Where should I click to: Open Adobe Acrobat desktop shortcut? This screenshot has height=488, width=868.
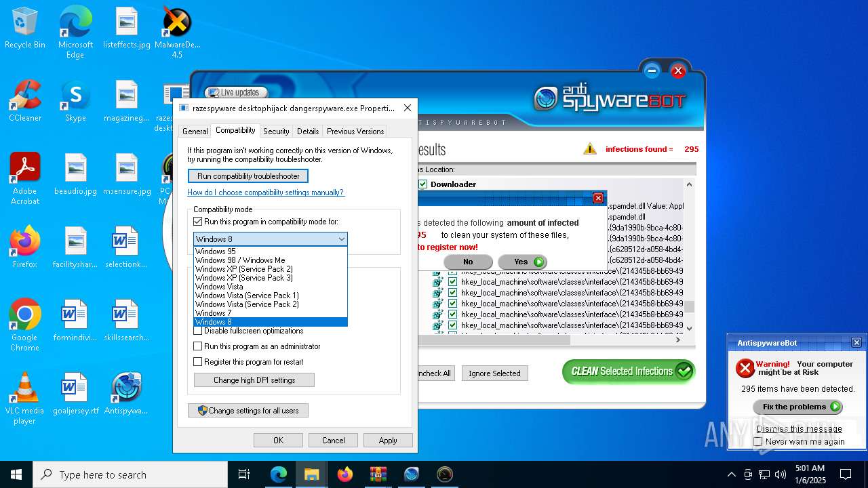25,178
